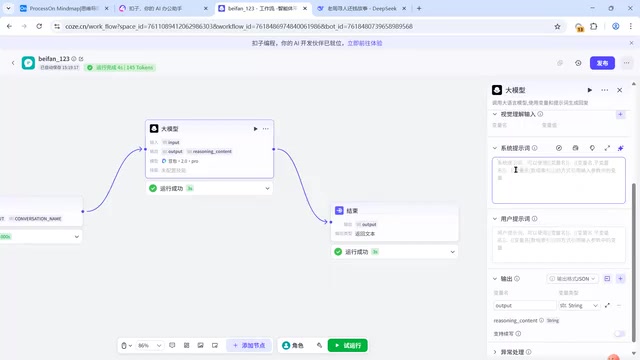Click inside the 用户提示词 text area
640x360 pixels.
(558, 244)
